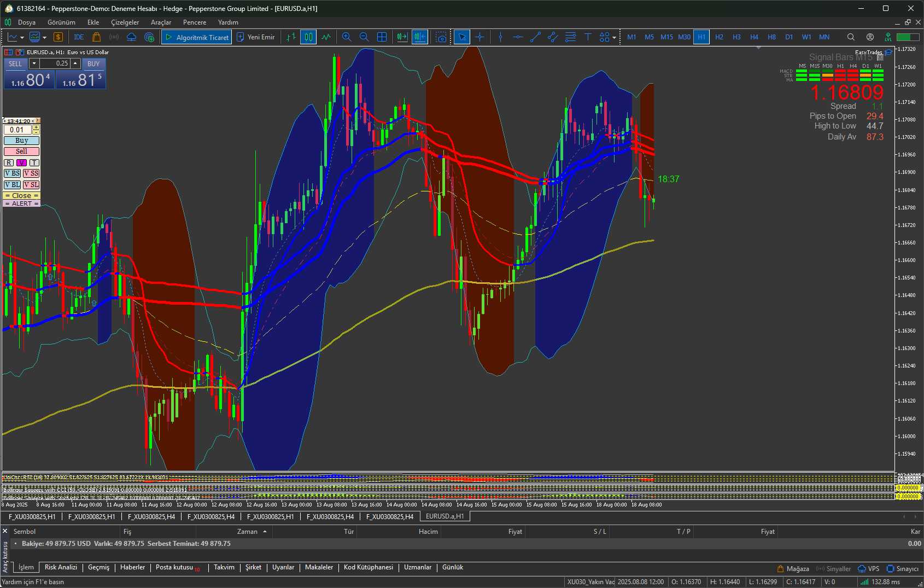Collapse the trade panel with arrow button

coord(37,121)
